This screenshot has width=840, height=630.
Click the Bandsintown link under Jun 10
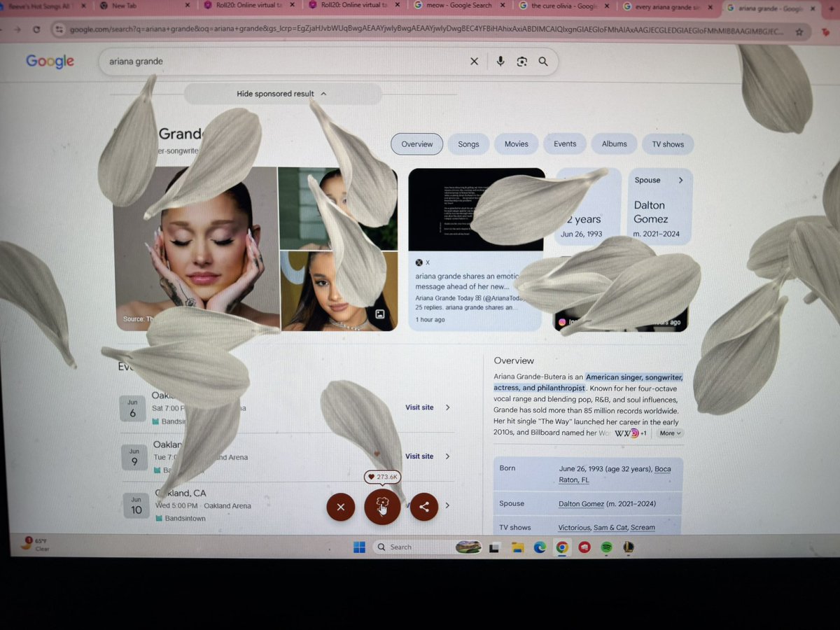click(x=184, y=519)
